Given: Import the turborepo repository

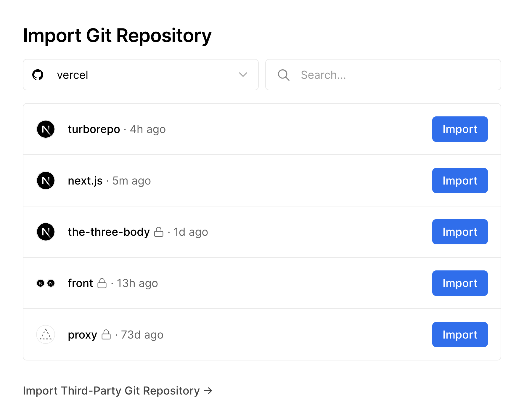Looking at the screenshot, I should (459, 129).
